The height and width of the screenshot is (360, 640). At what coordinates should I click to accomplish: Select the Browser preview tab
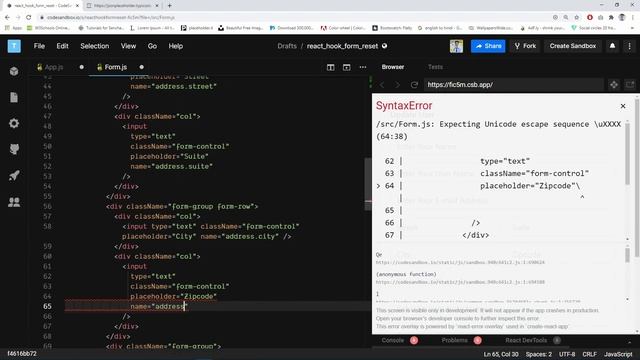point(393,67)
